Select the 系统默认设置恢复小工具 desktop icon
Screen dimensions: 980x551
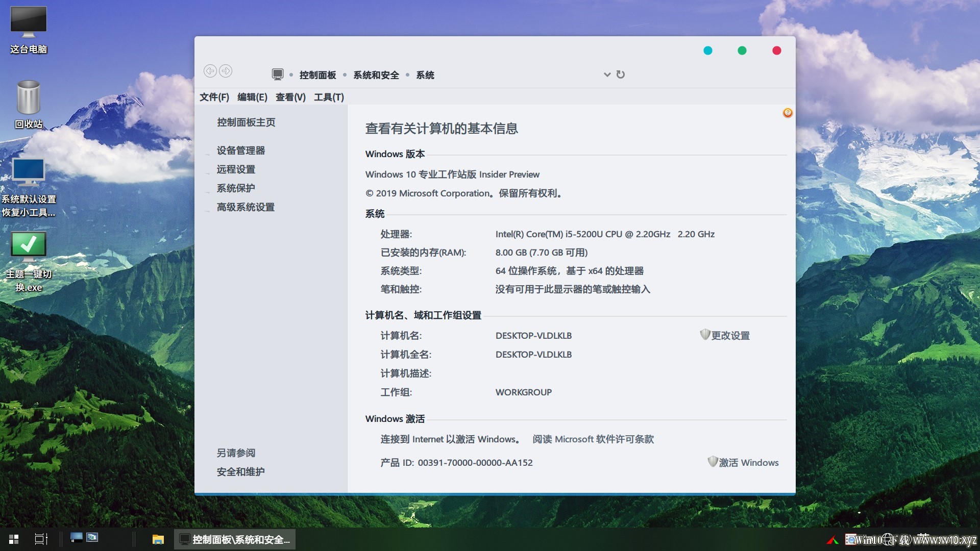[x=29, y=187]
